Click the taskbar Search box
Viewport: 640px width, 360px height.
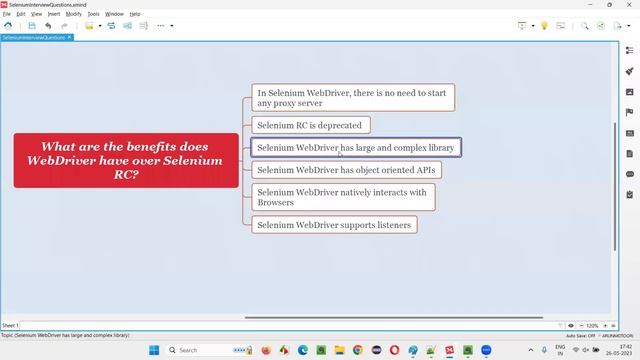point(210,350)
